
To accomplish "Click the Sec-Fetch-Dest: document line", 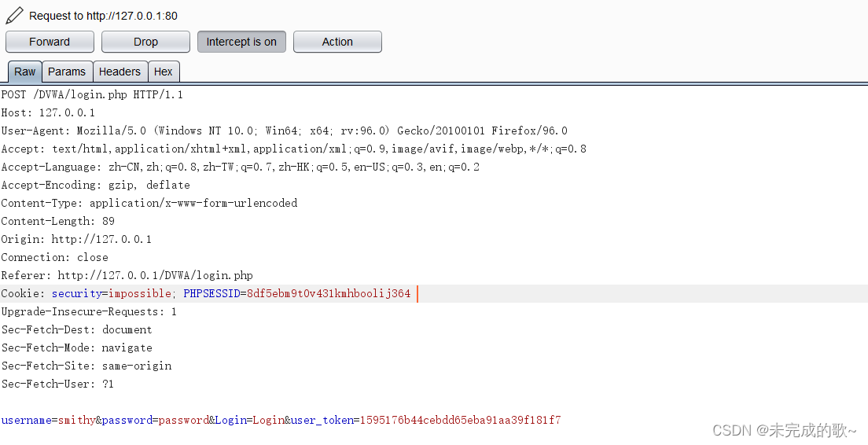I will (76, 330).
